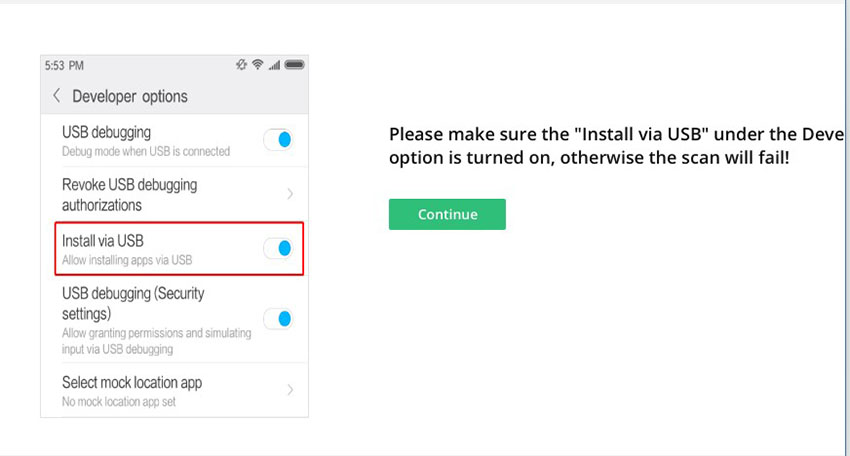This screenshot has height=456, width=850.
Task: Click the vibrate mode icon in status bar
Action: (241, 65)
